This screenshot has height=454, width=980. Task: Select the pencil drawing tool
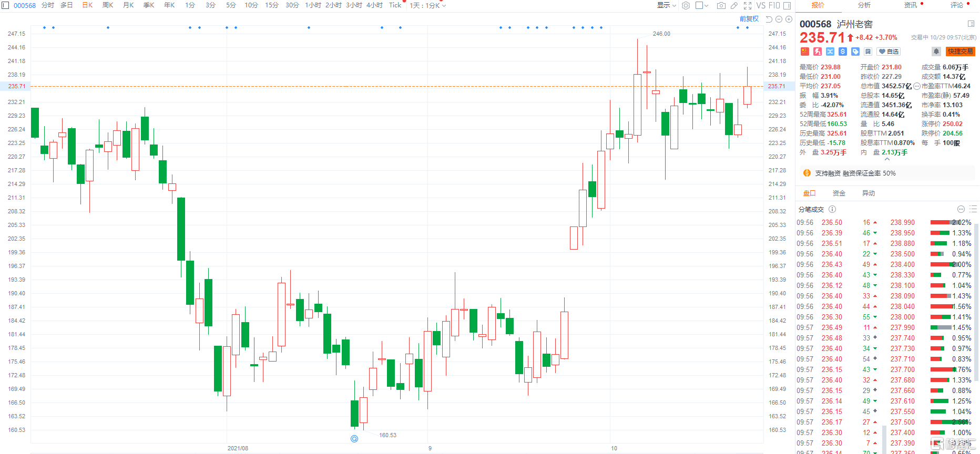[x=734, y=5]
